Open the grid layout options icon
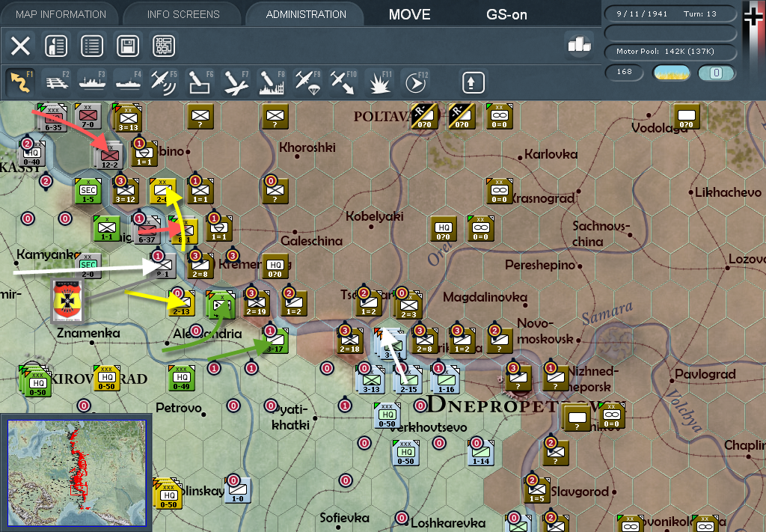766x532 pixels. [164, 46]
